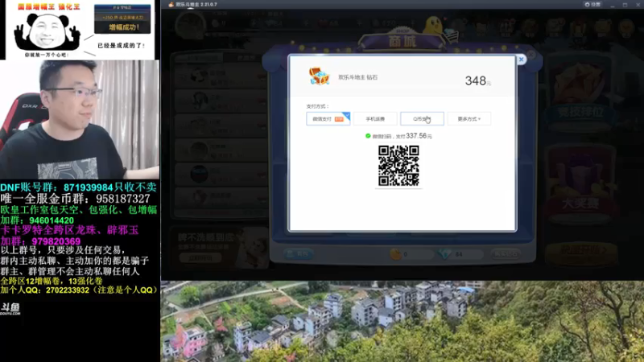Choose Q币支付 payment option
644x362 pixels.
click(x=422, y=119)
